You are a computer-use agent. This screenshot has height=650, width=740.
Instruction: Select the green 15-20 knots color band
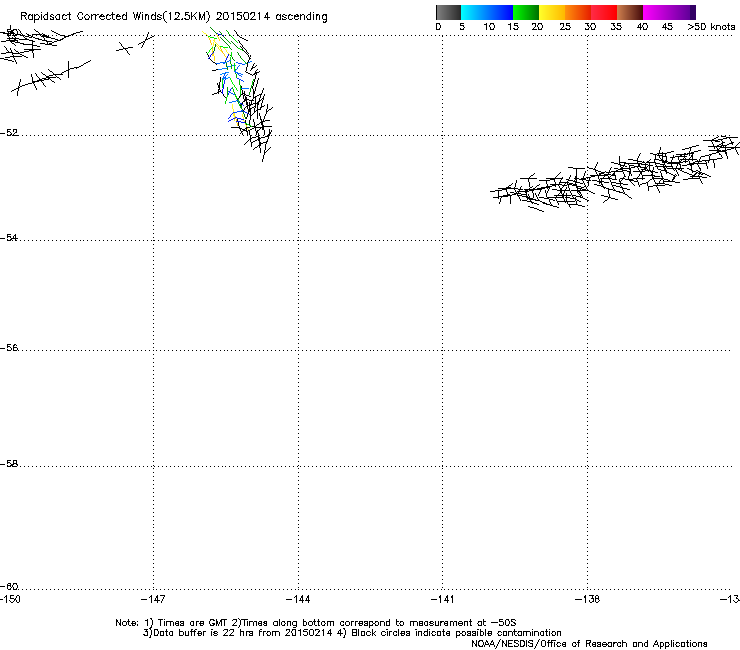point(526,12)
